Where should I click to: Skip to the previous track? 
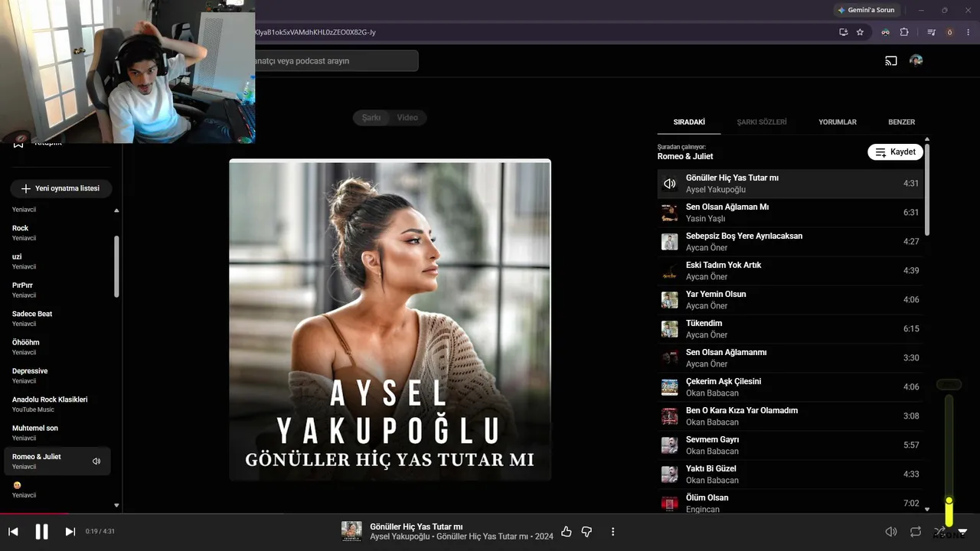pos(13,531)
